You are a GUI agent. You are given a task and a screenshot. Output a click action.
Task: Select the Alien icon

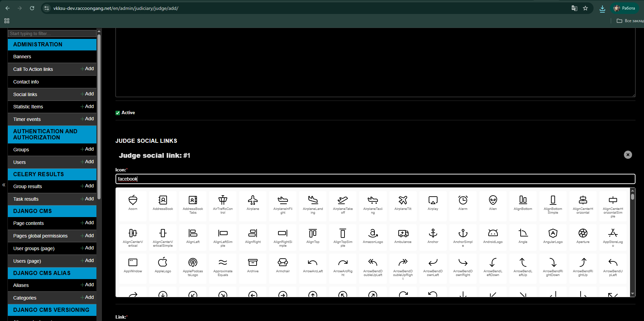[x=493, y=202]
